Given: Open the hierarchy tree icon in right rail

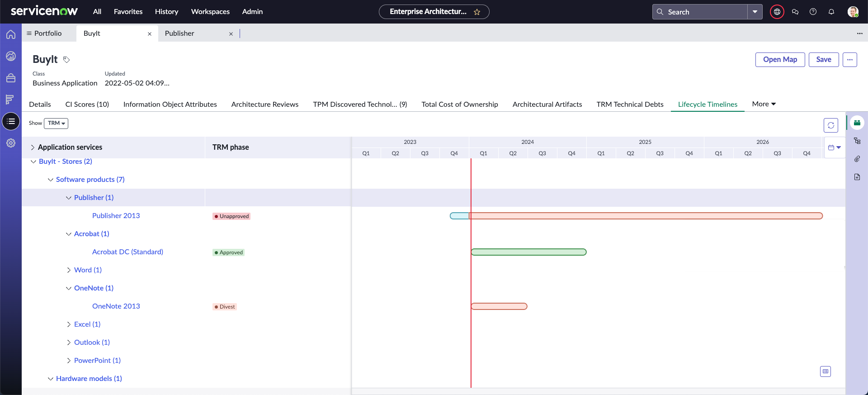Looking at the screenshot, I should tap(857, 141).
